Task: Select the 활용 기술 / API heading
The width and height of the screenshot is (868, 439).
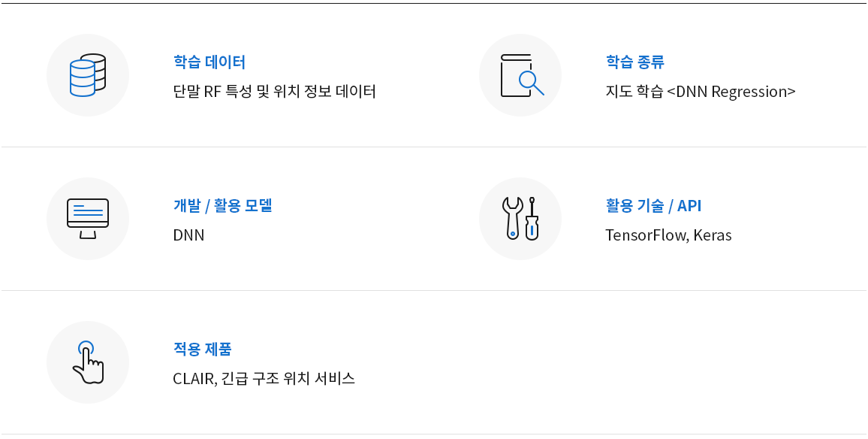Action: coord(654,206)
